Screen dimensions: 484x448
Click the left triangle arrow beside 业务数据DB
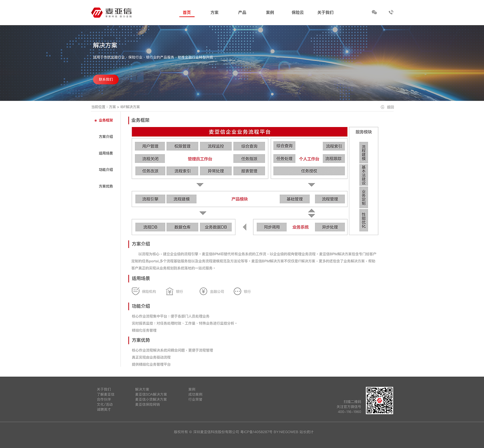(245, 227)
